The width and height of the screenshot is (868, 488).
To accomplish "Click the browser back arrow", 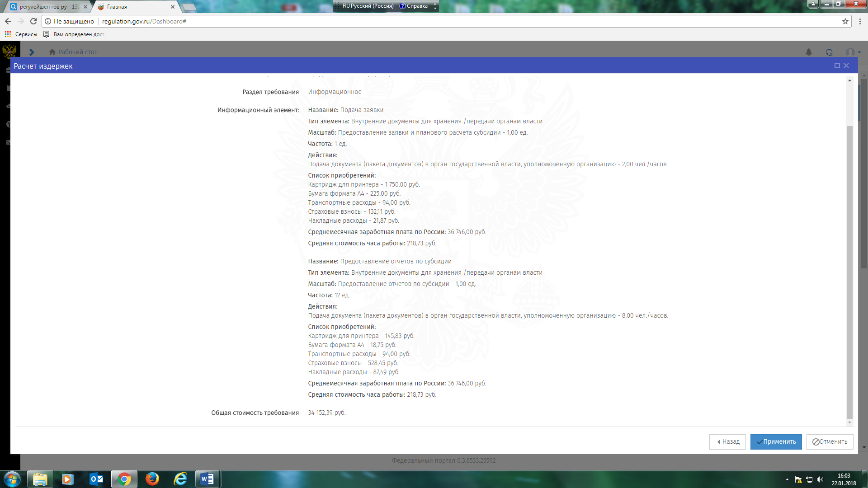I will tap(8, 21).
